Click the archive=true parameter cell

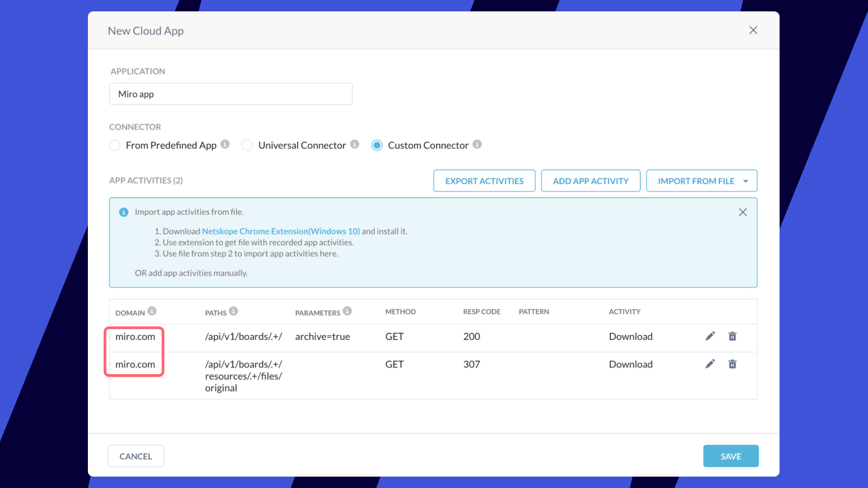tap(323, 337)
